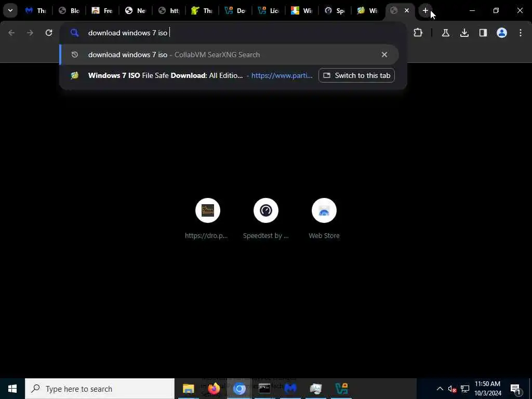Switch to the 'Lic' tab
The image size is (532, 399).
pos(269,11)
